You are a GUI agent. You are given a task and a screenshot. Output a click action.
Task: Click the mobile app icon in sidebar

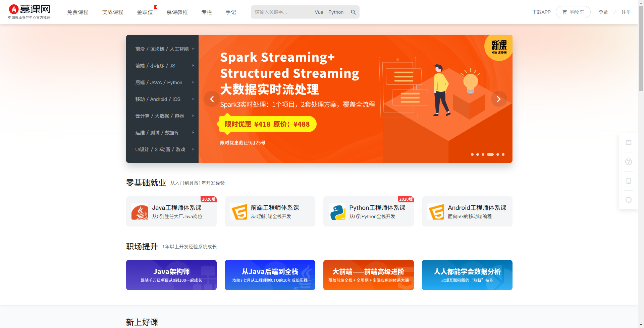pos(629,181)
